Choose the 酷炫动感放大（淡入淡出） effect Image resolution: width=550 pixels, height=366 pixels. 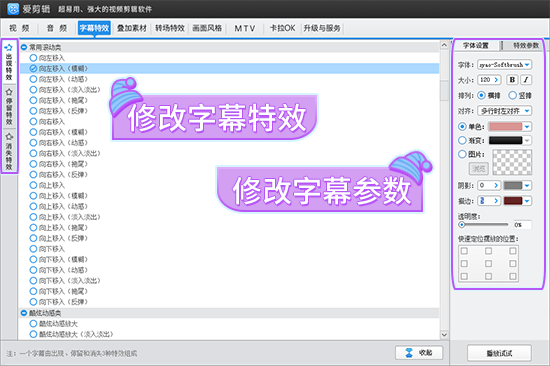click(71, 334)
